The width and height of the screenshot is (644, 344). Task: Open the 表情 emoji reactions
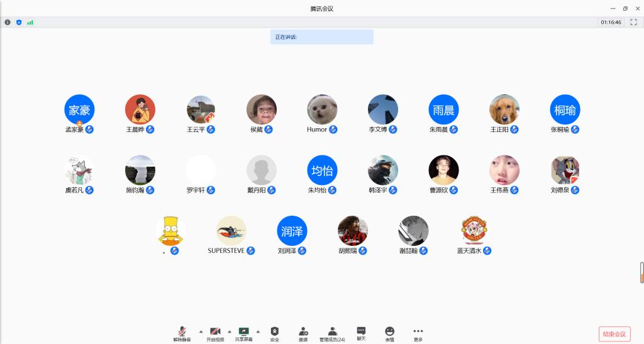click(x=390, y=333)
